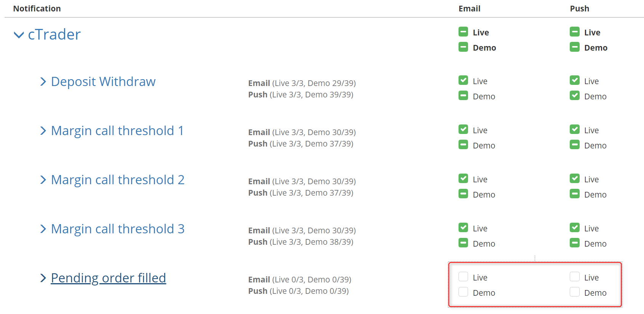Enable Pending order filled Push Demo
Viewport: 644px width, 314px height.
[575, 292]
